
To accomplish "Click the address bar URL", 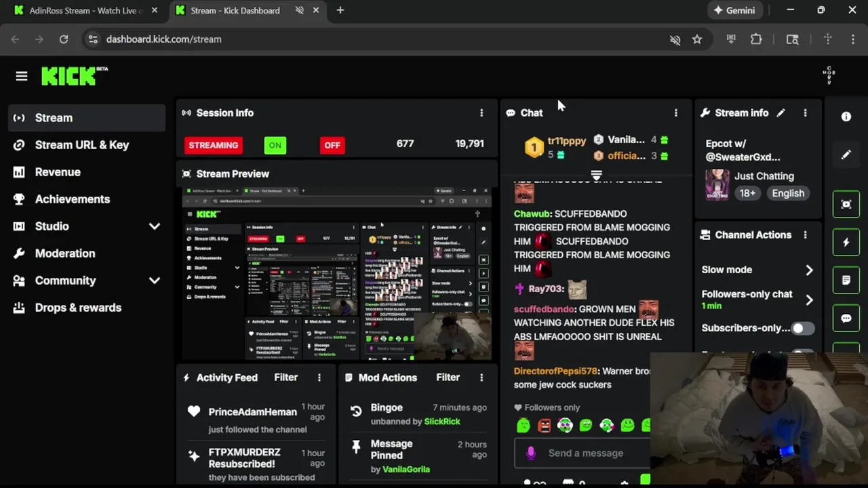I will 164,39.
